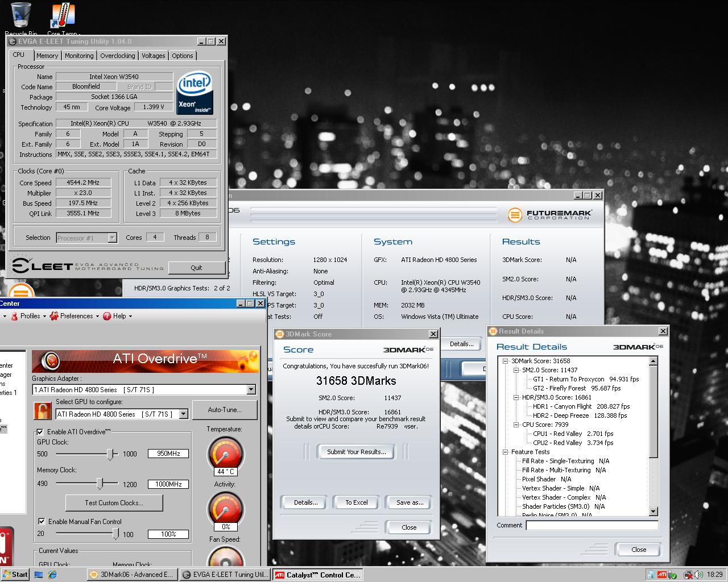Click Submit Your Results button
The image size is (728, 582).
357,452
